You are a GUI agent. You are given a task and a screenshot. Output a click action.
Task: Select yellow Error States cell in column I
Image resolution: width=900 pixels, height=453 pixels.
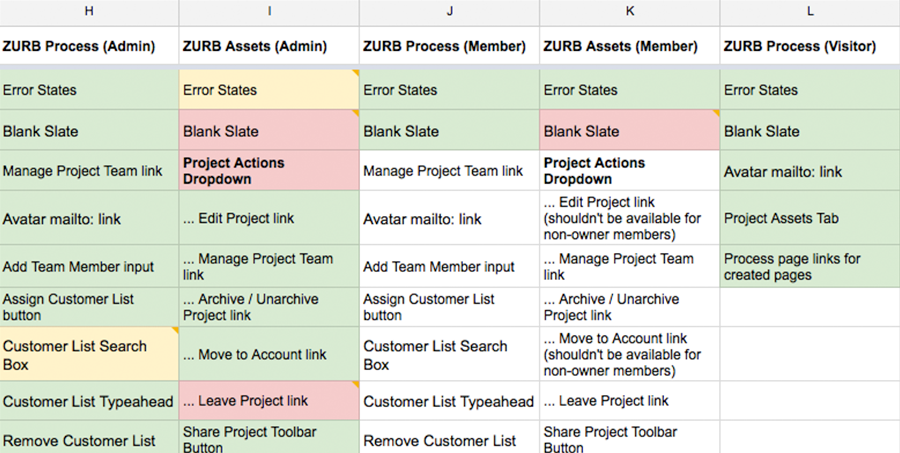[269, 90]
